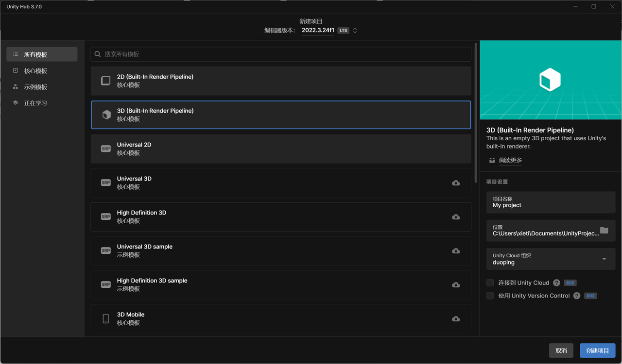
Task: Click folder icon to browse project location
Action: point(604,231)
